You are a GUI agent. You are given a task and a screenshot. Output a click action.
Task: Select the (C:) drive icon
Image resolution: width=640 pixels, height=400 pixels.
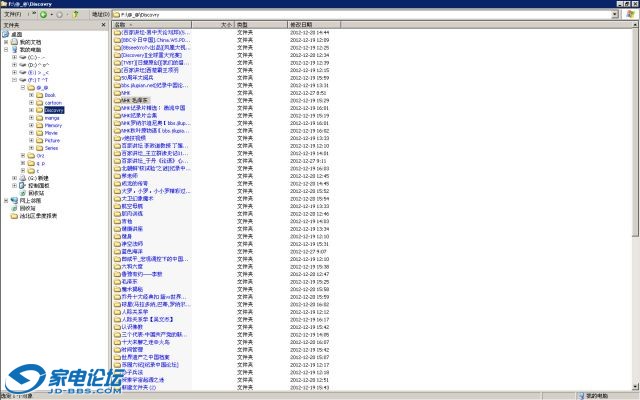click(23, 57)
